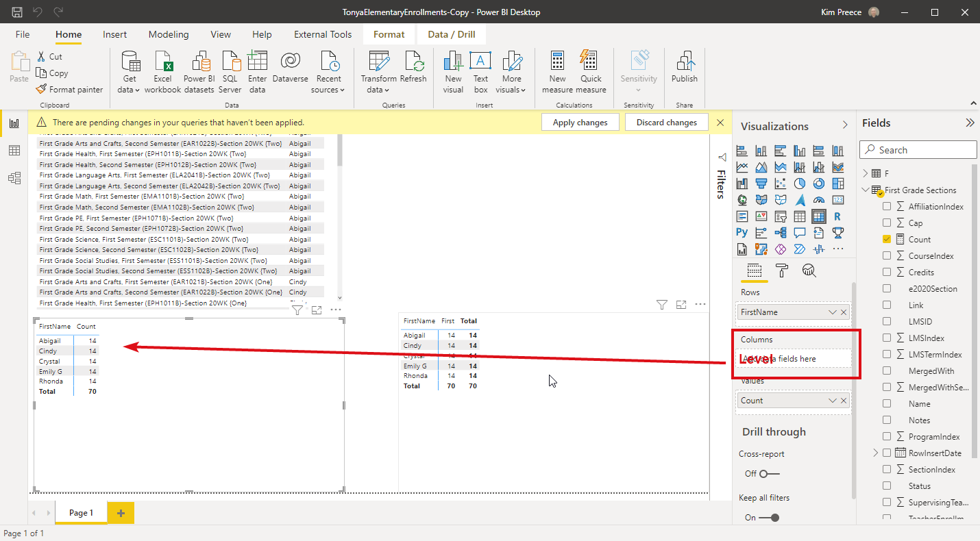
Task: Select the Matrix visual icon
Action: pos(818,216)
